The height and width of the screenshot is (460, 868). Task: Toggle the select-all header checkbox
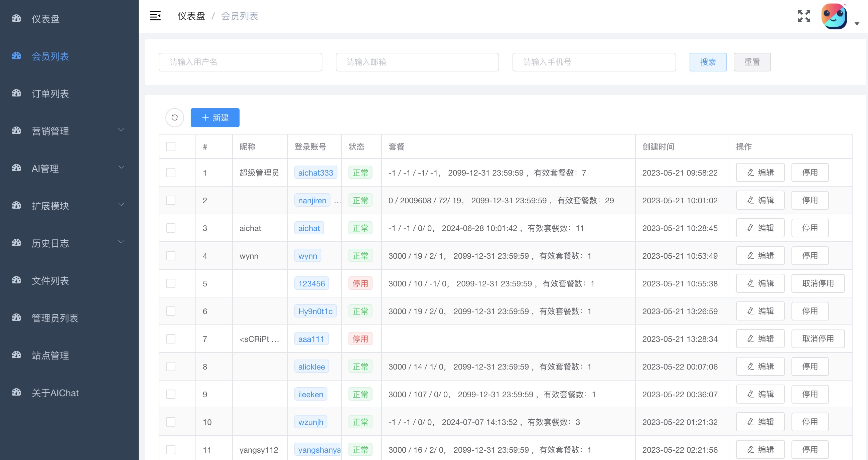171,147
